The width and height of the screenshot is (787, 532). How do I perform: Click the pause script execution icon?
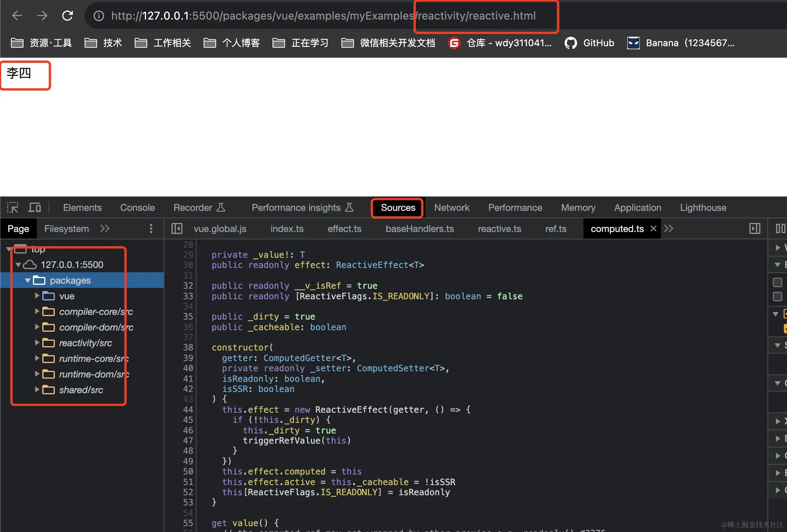tap(780, 229)
